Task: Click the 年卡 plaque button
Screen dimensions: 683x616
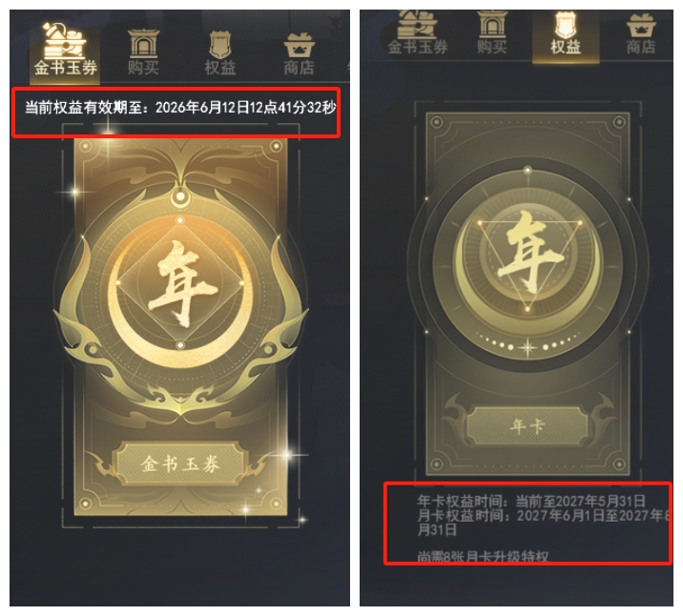Action: (528, 426)
